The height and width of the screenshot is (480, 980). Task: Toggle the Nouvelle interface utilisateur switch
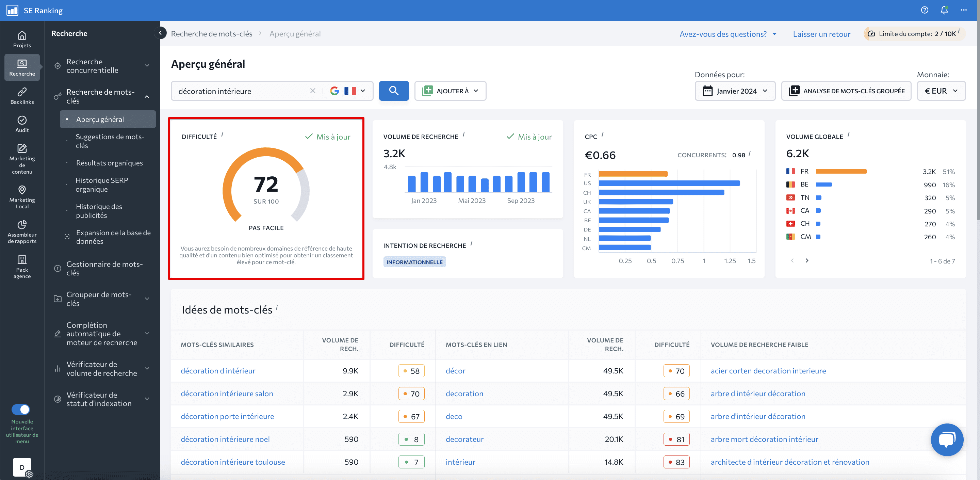click(x=20, y=409)
